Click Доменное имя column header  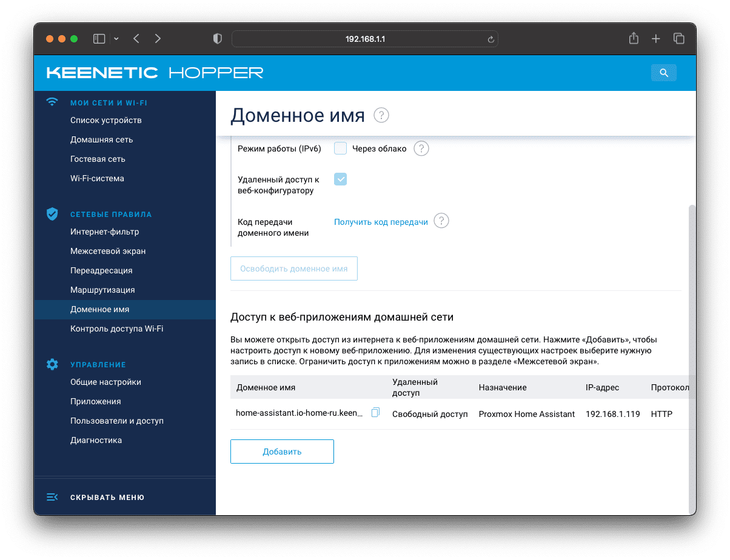coord(266,387)
